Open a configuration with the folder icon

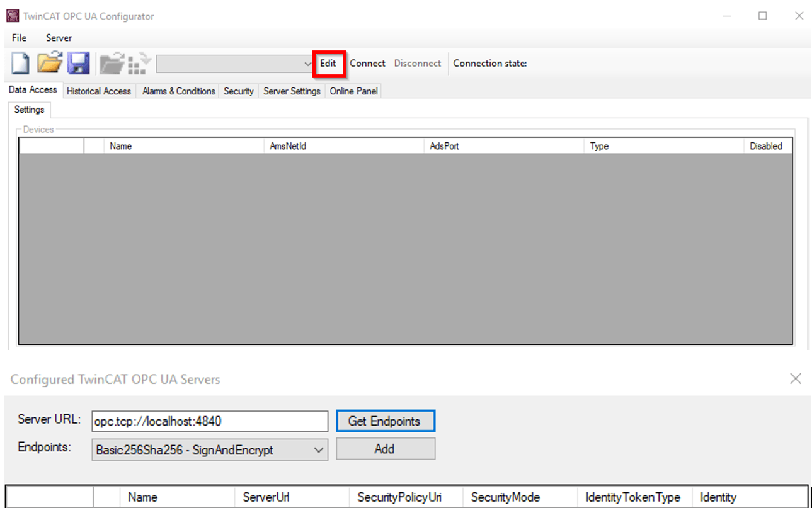click(50, 63)
